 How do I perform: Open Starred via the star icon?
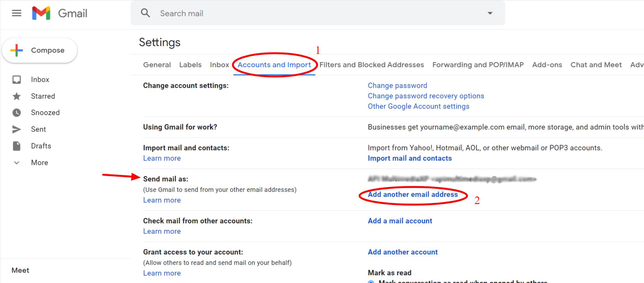tap(17, 96)
